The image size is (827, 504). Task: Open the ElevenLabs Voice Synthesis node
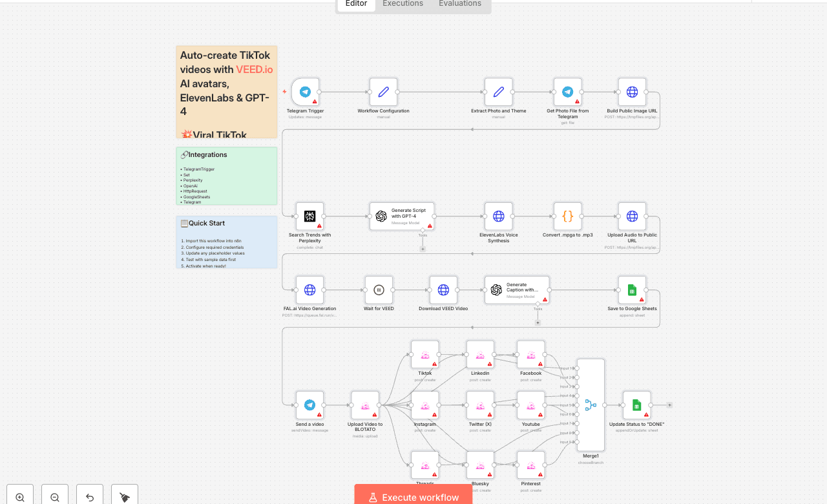click(498, 216)
